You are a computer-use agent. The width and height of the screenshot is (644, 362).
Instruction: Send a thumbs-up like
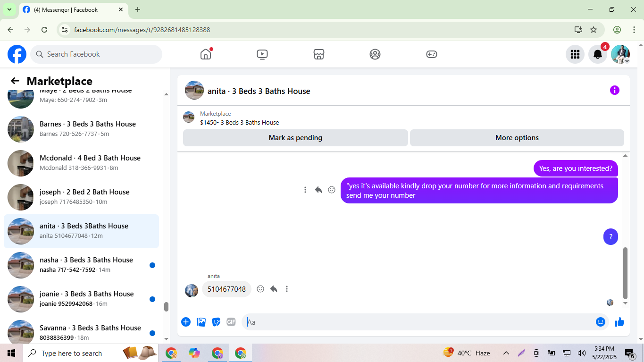click(619, 322)
